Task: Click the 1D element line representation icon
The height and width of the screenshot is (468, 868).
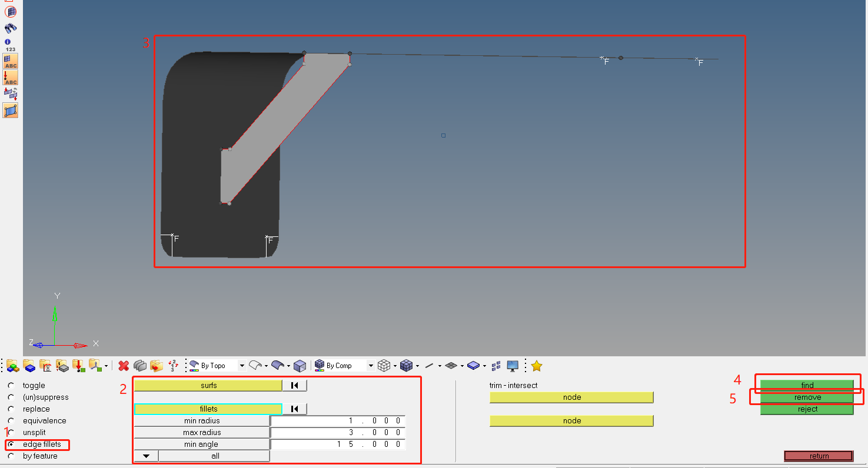Action: 429,366
